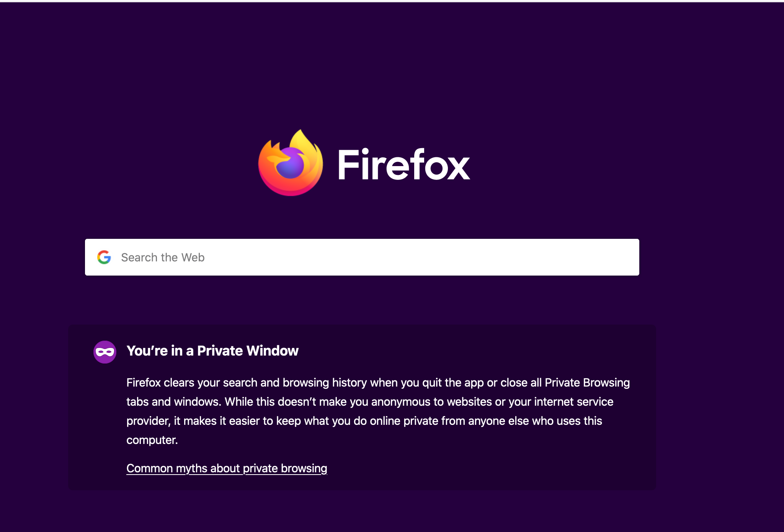Click the "You're in a Private Window" heading
784x532 pixels.
pos(212,351)
